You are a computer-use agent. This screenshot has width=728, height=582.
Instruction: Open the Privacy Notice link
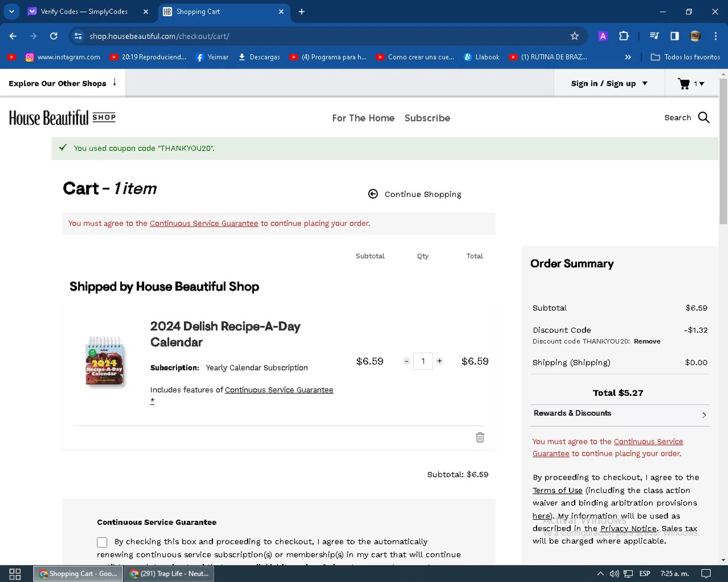pyautogui.click(x=628, y=529)
